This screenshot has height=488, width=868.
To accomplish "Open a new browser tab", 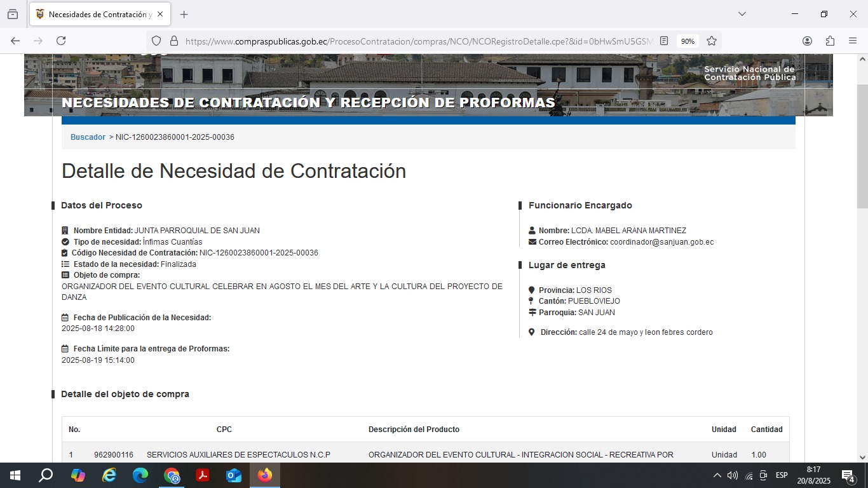I will click(184, 14).
